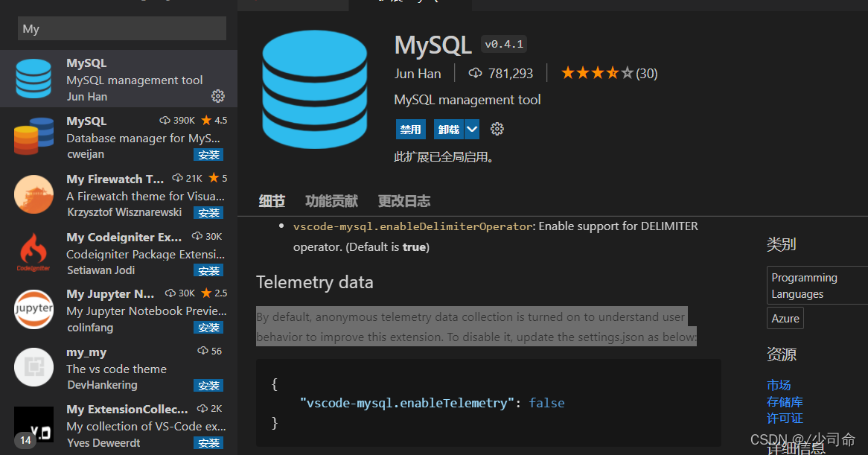
Task: Disable the MySQL extension with 禁用 button
Action: (x=410, y=129)
